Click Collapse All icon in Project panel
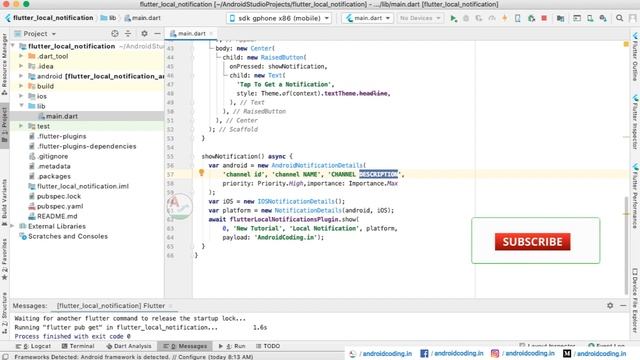The width and height of the screenshot is (640, 360). point(128,33)
